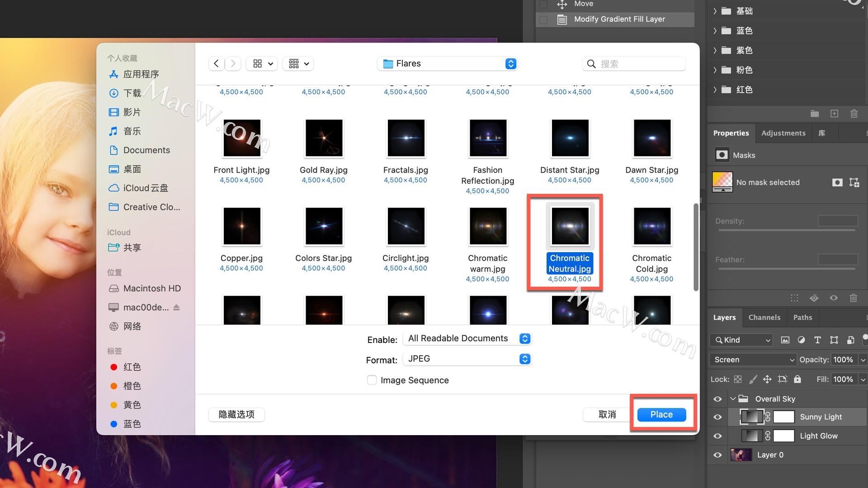868x488 pixels.
Task: Toggle visibility of Layer 0
Action: pyautogui.click(x=717, y=455)
